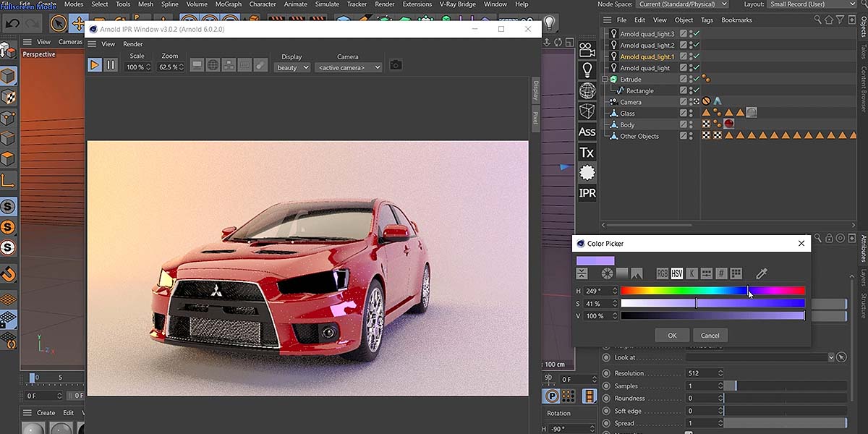Select the Move tool in toolbar
Screen dimensions: 868x434
point(78,23)
